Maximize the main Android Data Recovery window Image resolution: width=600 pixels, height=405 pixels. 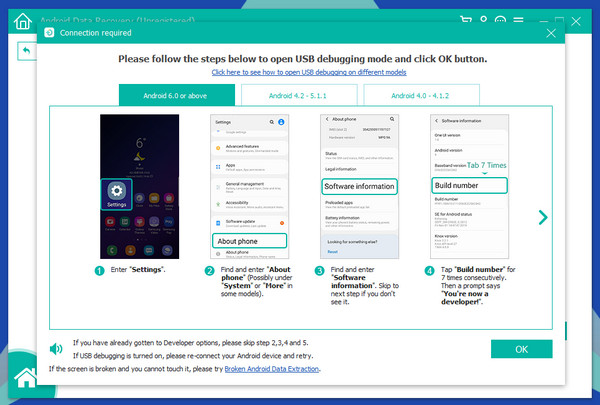tap(559, 19)
